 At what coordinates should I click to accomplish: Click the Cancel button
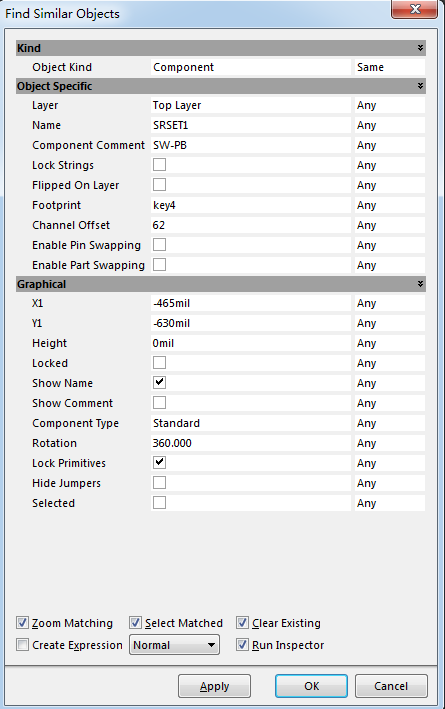[391, 686]
